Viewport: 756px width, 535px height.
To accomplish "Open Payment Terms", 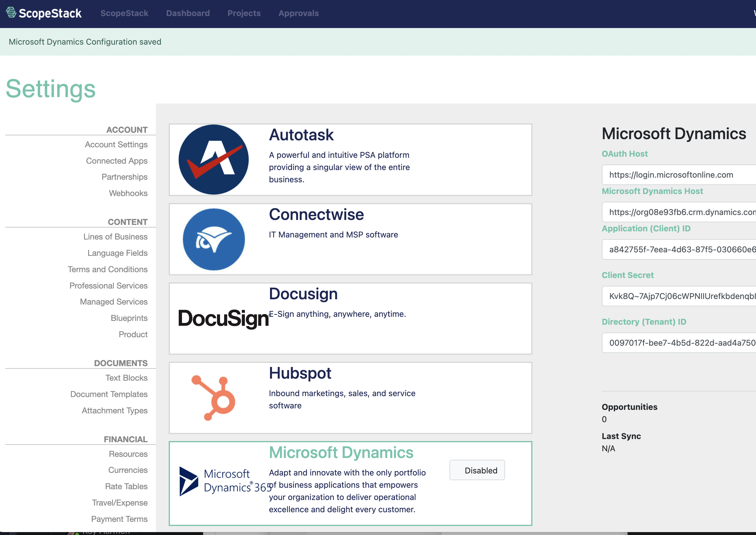I will coord(119,519).
